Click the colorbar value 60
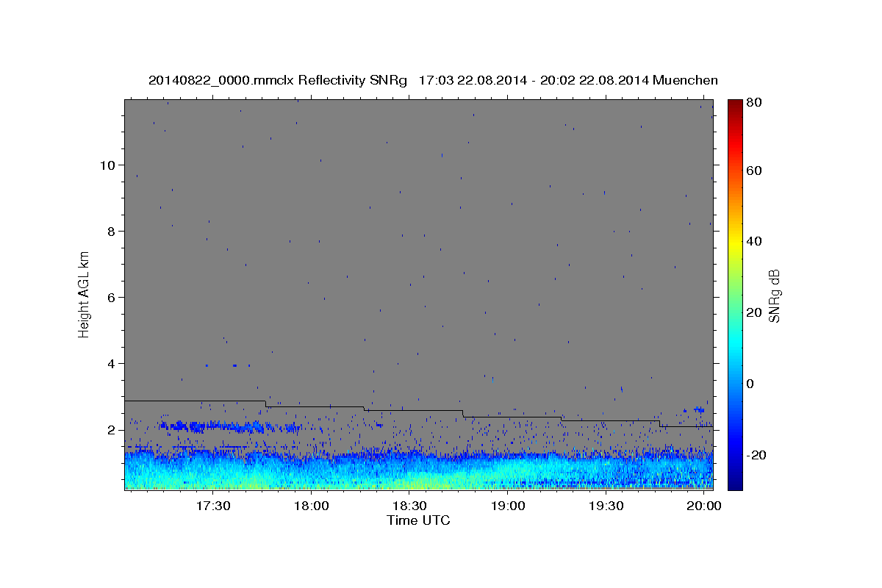882x588 pixels. point(753,171)
